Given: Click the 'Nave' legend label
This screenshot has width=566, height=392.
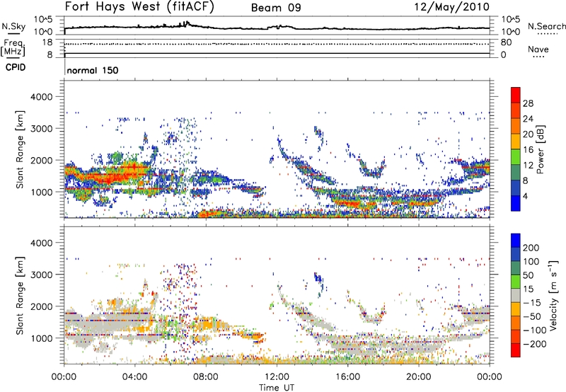Looking at the screenshot, I should pos(538,49).
